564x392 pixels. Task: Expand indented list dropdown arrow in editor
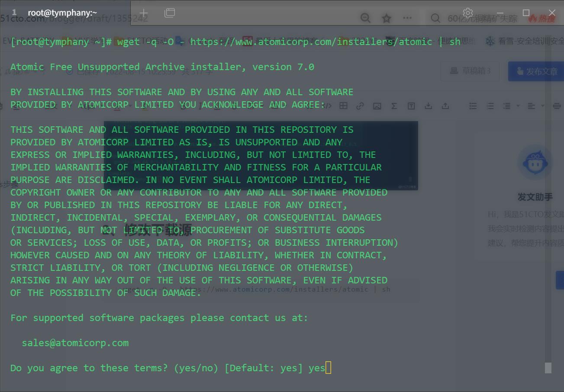pyautogui.click(x=518, y=106)
